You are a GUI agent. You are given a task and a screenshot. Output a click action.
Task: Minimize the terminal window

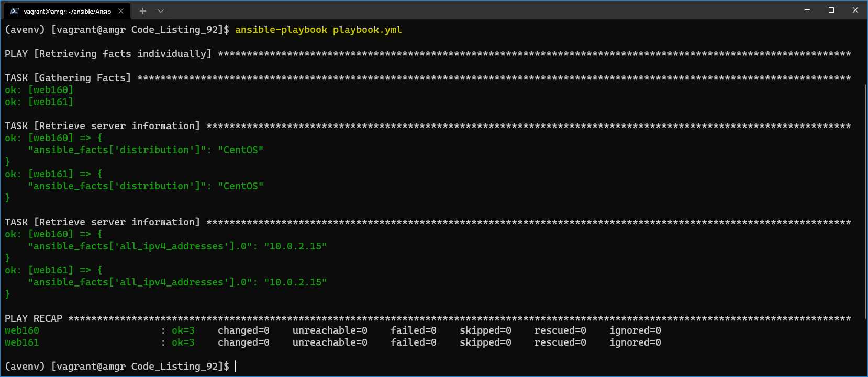click(807, 10)
